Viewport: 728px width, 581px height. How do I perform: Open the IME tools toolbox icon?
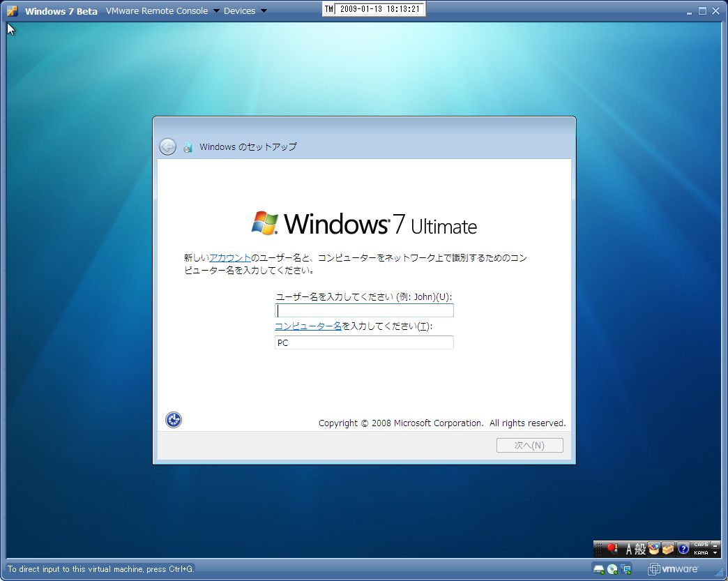tap(668, 550)
